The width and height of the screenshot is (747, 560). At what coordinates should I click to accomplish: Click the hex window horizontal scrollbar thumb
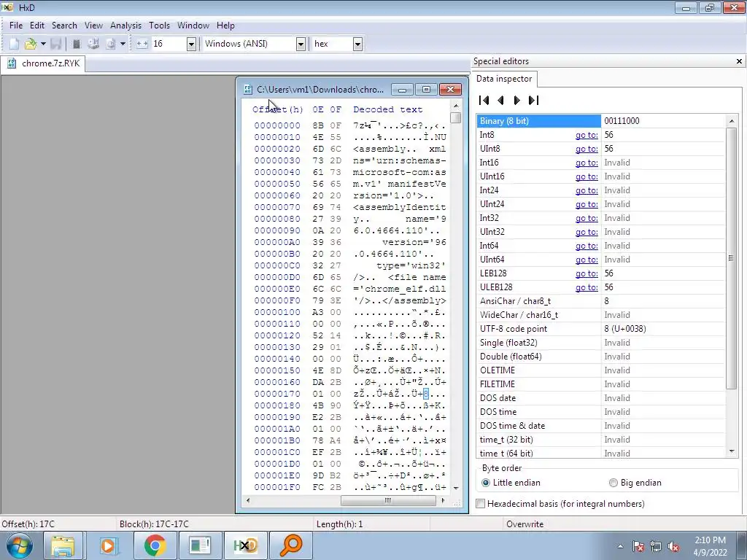click(388, 500)
